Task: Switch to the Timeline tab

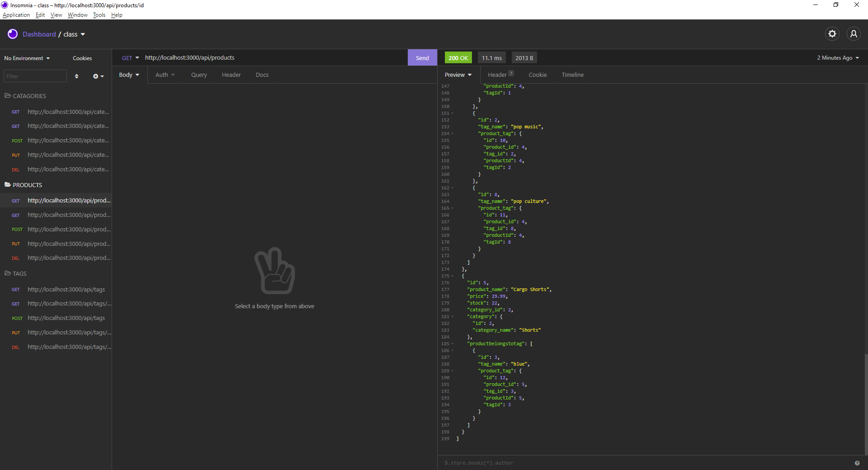Action: coord(572,75)
